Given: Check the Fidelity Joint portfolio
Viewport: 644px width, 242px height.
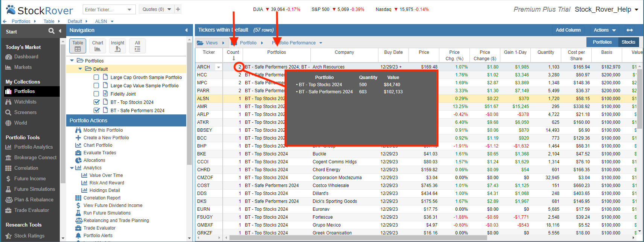Looking at the screenshot, I should click(x=96, y=94).
